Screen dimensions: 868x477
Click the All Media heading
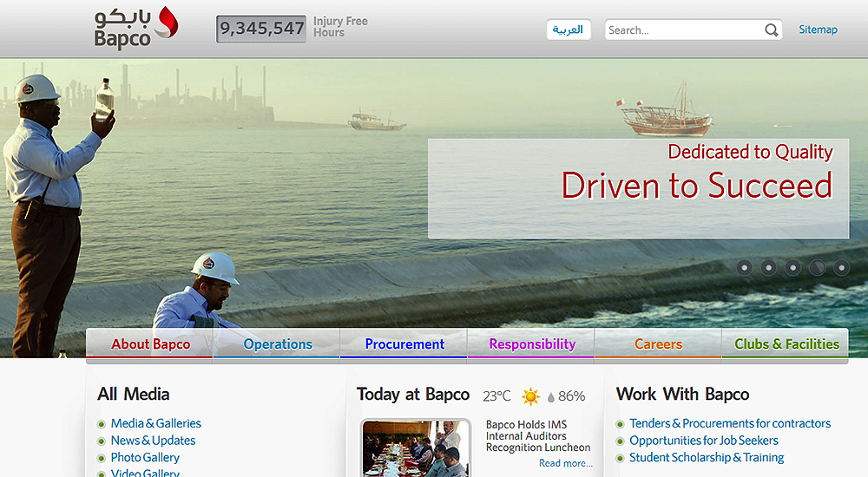pyautogui.click(x=134, y=394)
